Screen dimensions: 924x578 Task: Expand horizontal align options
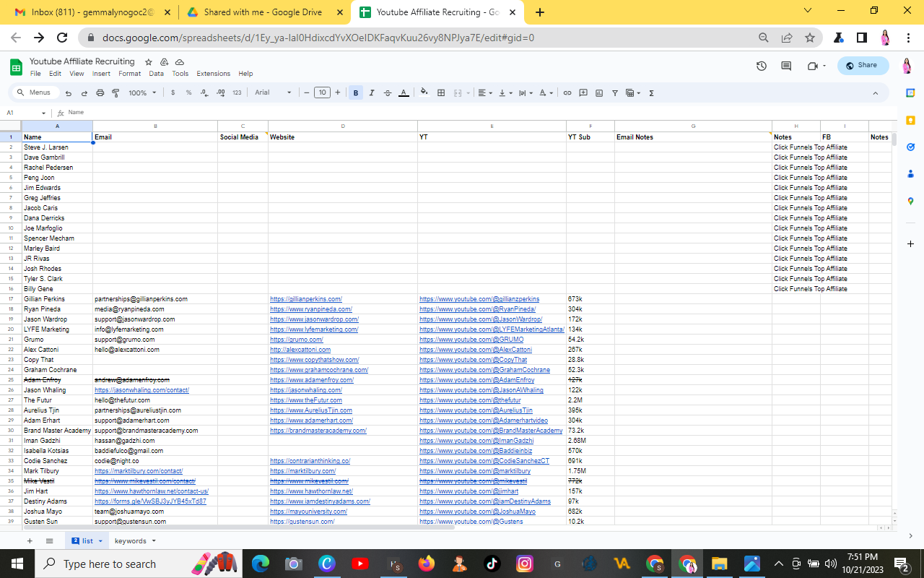485,92
